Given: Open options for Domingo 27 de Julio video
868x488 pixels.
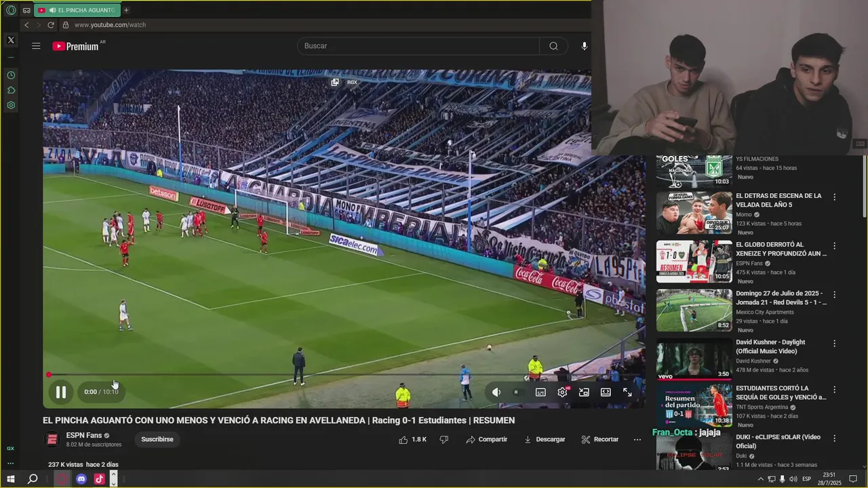Looking at the screenshot, I should tap(835, 295).
